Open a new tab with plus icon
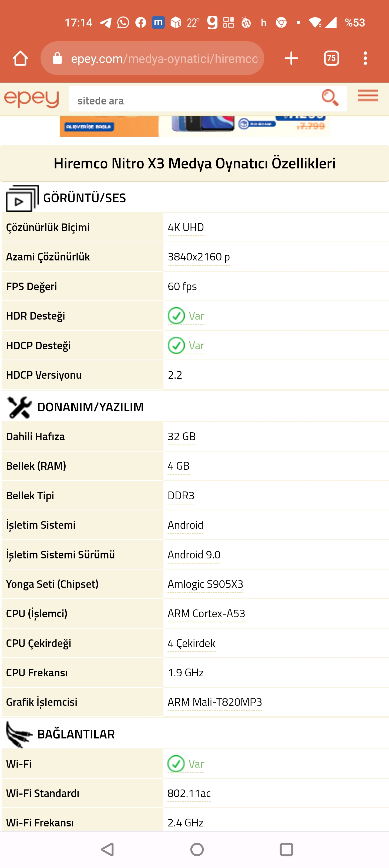Viewport: 389px width, 868px height. 291,58
